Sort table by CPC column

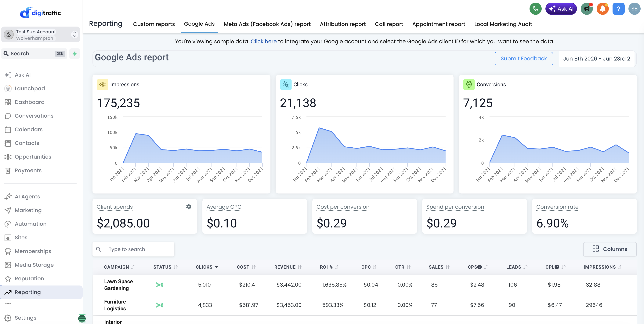coord(369,267)
